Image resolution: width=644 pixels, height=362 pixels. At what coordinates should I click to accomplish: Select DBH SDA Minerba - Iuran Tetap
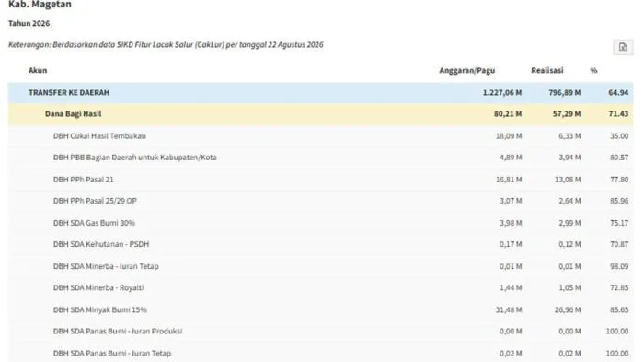(320, 266)
